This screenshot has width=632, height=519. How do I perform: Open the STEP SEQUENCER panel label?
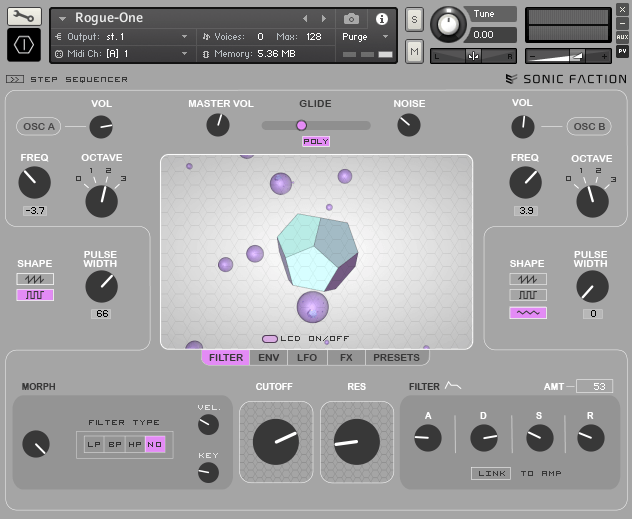[79, 79]
